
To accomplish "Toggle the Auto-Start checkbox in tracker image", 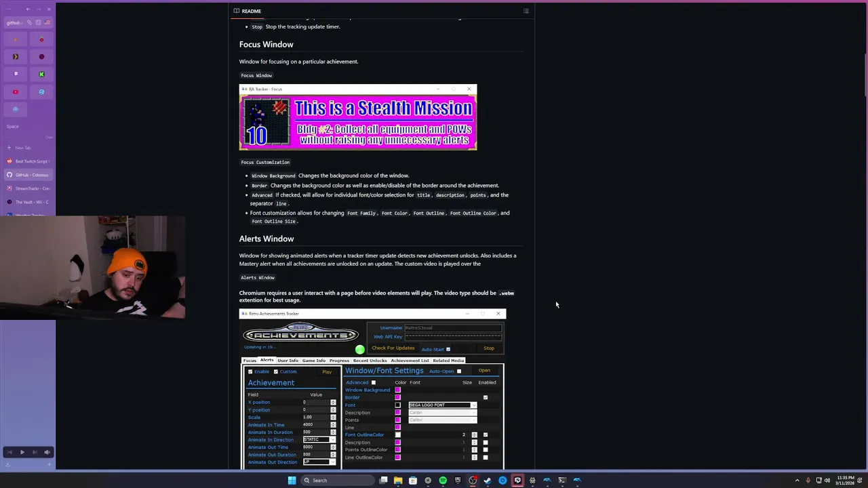I will [x=448, y=349].
